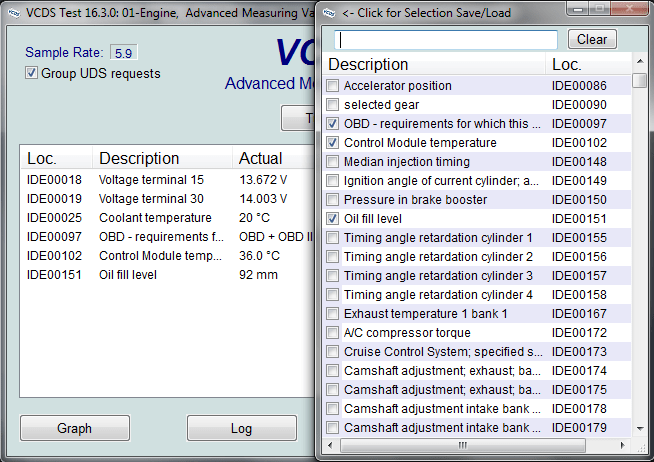654x462 pixels.
Task: Check the Camshaft adjustment exhaust IDE00174 checkbox
Action: coord(332,370)
